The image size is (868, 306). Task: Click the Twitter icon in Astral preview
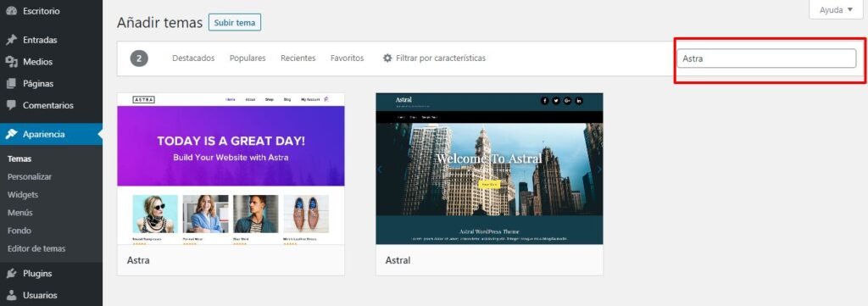(x=556, y=100)
